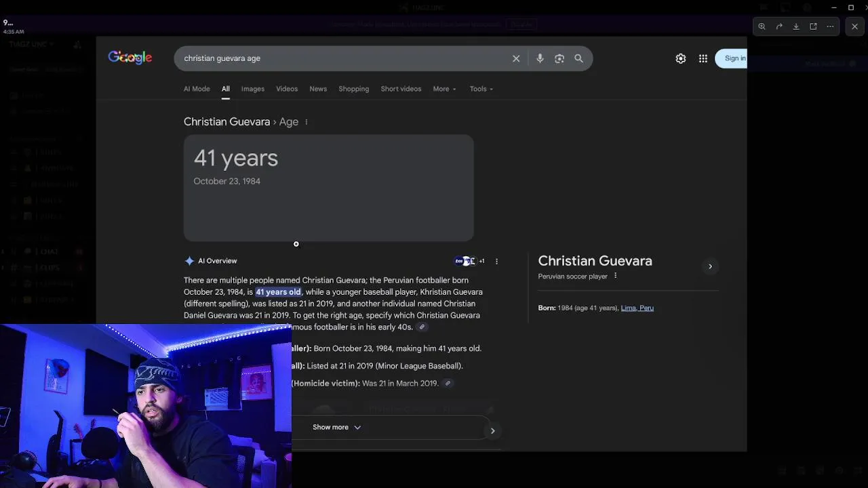This screenshot has width=868, height=488.
Task: Click the forward arrow icon in the viewer toolbar
Action: click(779, 26)
